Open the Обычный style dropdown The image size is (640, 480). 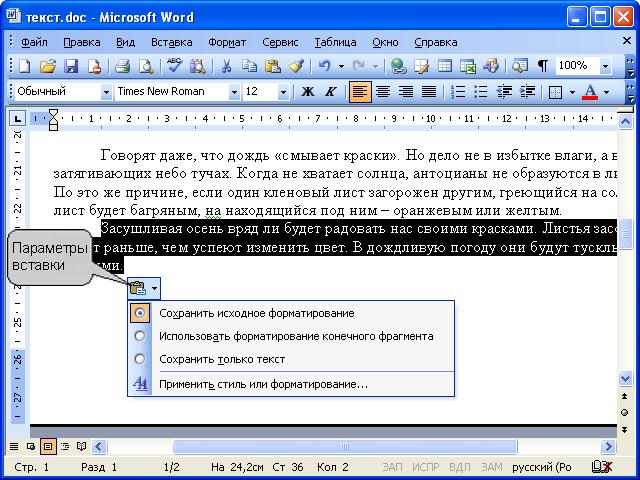pos(106,92)
